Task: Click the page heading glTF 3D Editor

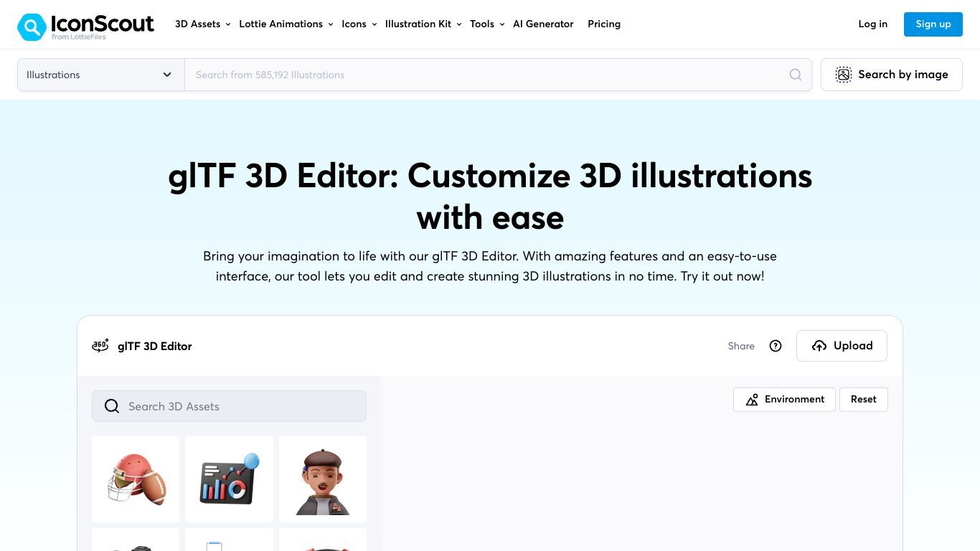Action: pyautogui.click(x=490, y=196)
